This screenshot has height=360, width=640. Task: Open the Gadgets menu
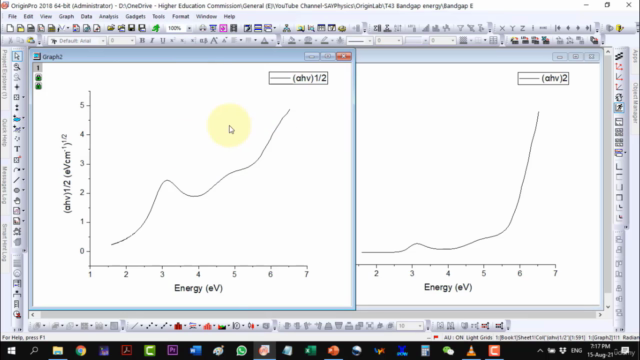[135, 16]
